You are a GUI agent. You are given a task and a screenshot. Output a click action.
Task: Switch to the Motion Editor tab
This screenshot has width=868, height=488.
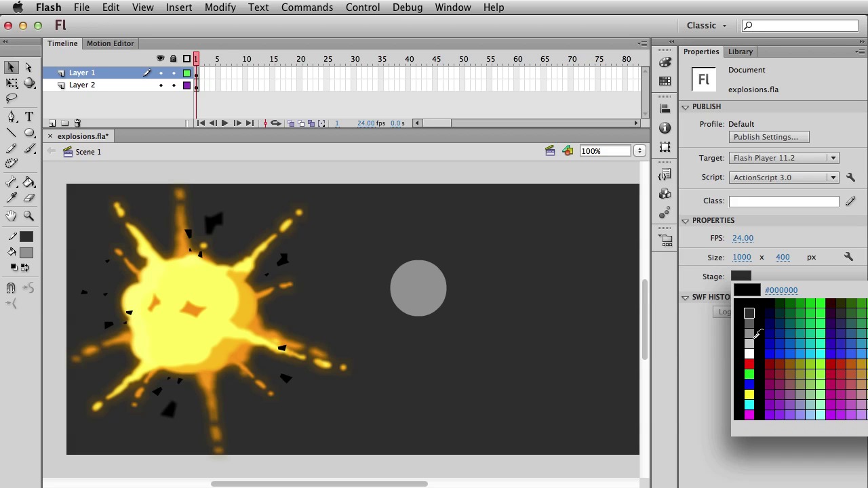pyautogui.click(x=110, y=43)
